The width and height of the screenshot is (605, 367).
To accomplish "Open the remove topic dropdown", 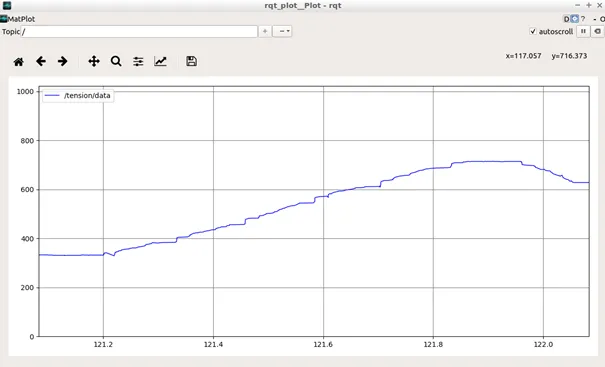I will (x=282, y=31).
